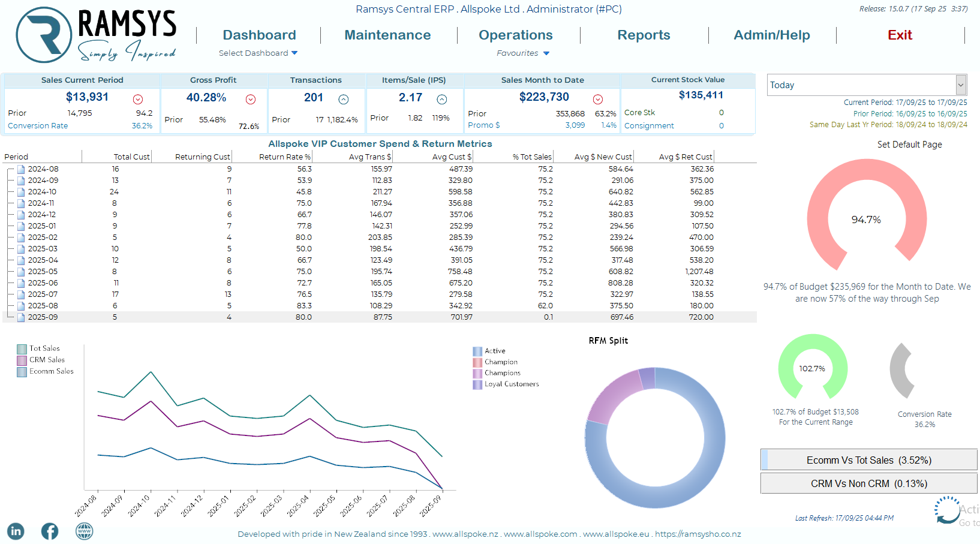The width and height of the screenshot is (980, 544).
Task: Click the 102.7% budget gauge
Action: 813,366
